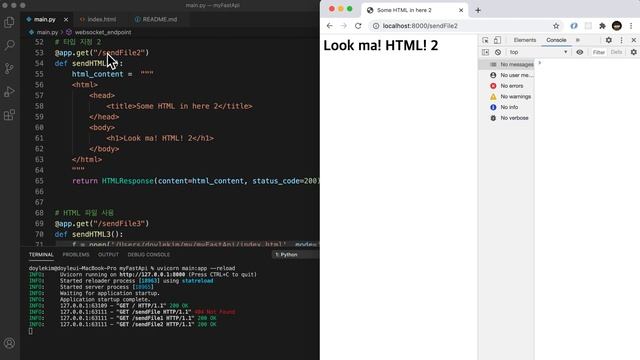View site information icon in address bar
The width and height of the screenshot is (640, 360).
pos(376,26)
